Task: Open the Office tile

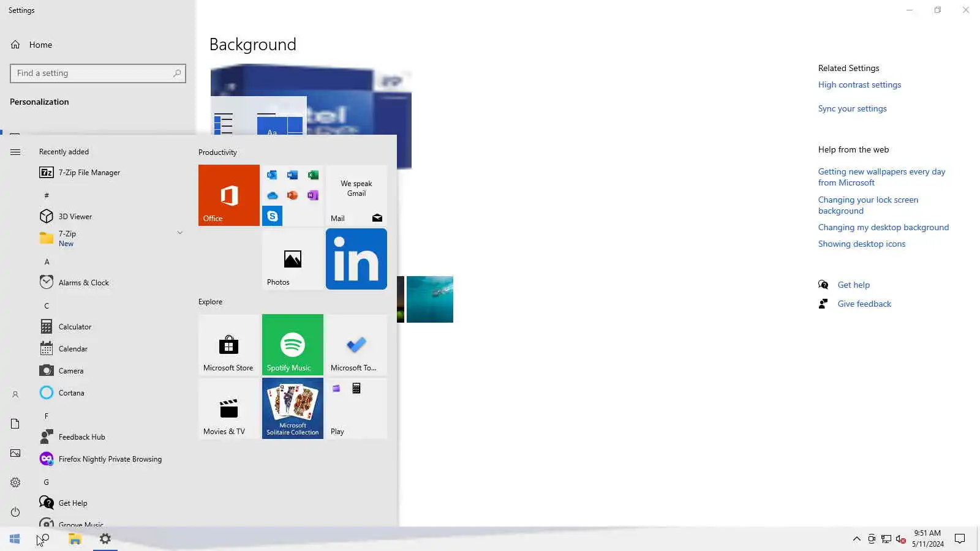Action: 228,195
